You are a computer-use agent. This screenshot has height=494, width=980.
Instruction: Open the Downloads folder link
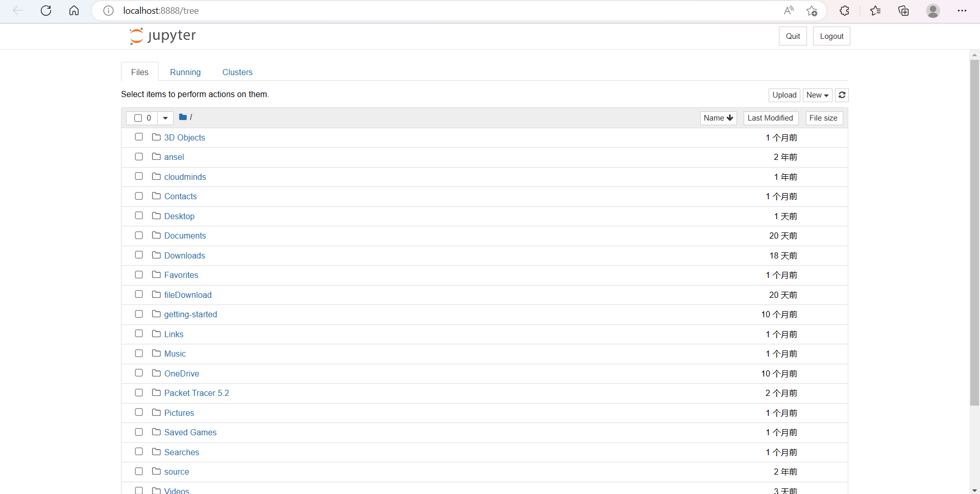(x=184, y=255)
